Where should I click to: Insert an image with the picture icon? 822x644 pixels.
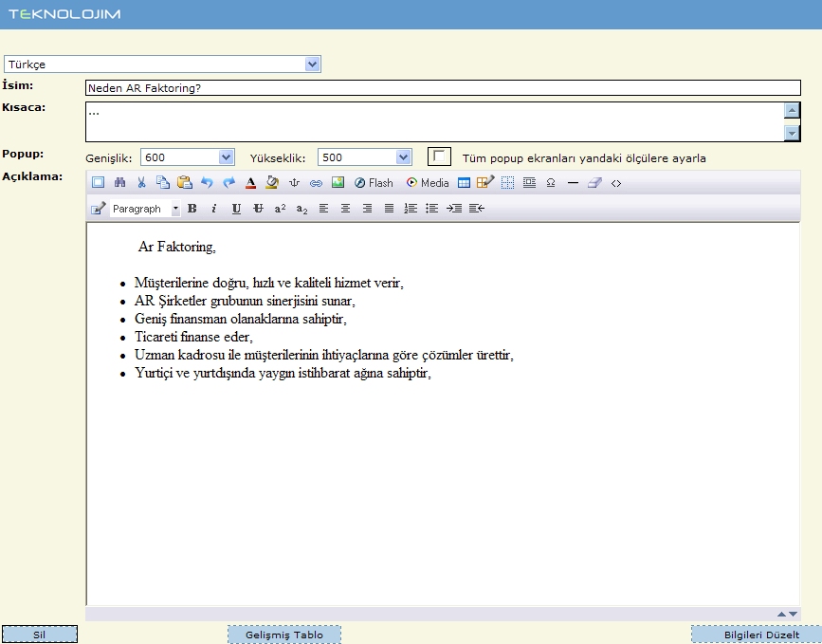point(338,182)
